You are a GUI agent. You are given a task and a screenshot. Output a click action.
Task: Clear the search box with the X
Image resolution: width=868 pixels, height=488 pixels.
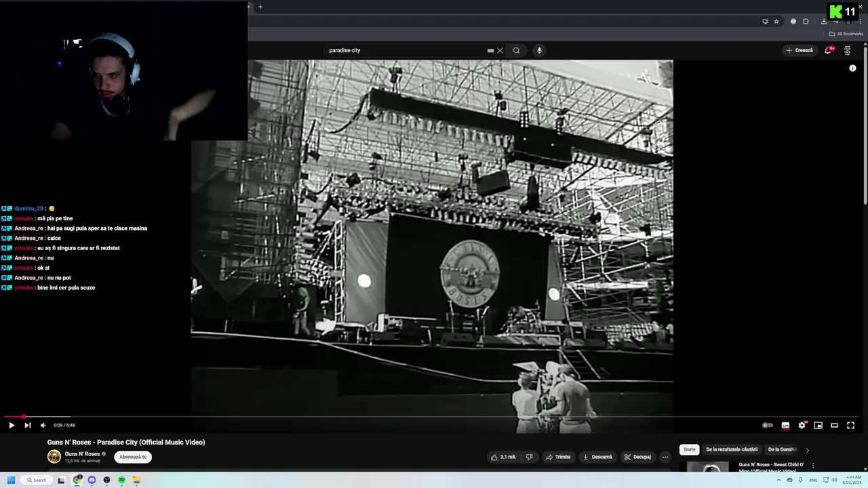500,50
